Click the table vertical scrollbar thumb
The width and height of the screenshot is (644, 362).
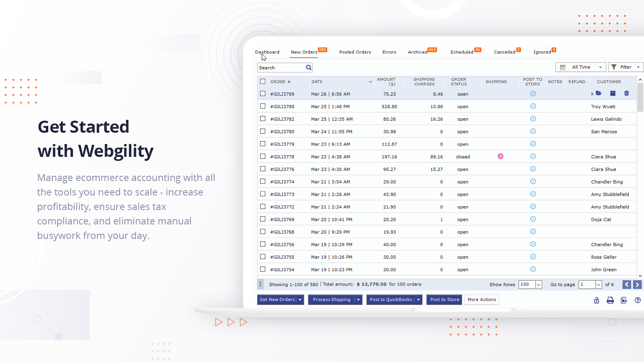[x=640, y=97]
